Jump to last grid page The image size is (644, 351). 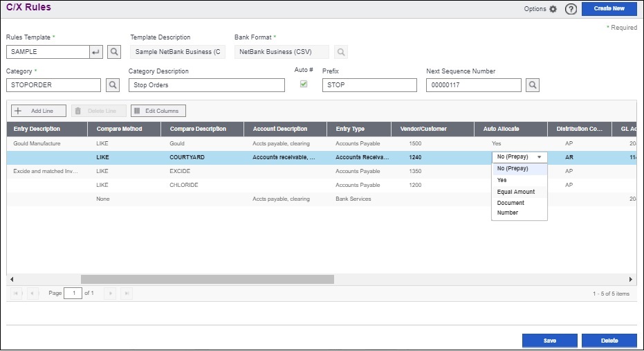point(126,294)
